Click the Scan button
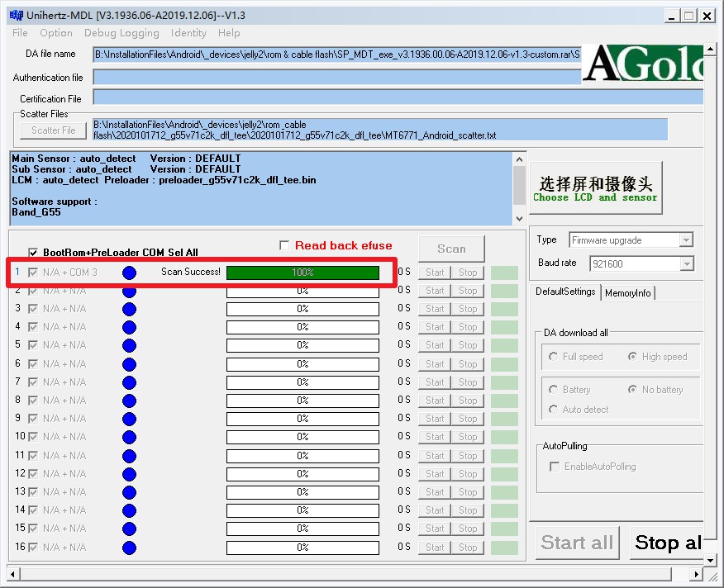The height and width of the screenshot is (588, 724). [x=451, y=249]
